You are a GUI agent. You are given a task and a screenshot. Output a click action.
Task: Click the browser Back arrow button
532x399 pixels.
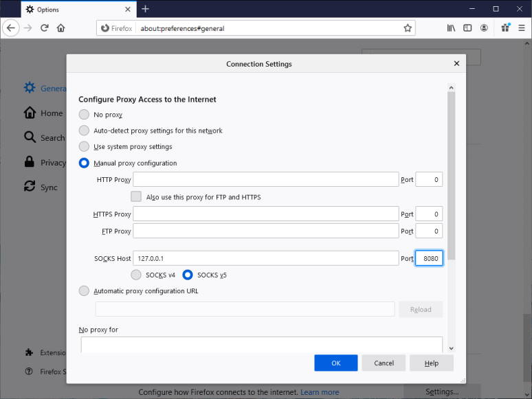pos(11,28)
